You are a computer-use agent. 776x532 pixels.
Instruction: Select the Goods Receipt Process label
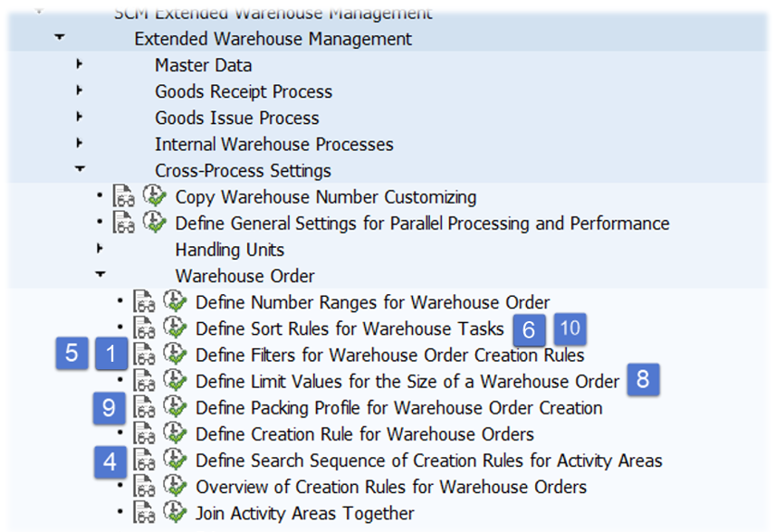[x=244, y=91]
